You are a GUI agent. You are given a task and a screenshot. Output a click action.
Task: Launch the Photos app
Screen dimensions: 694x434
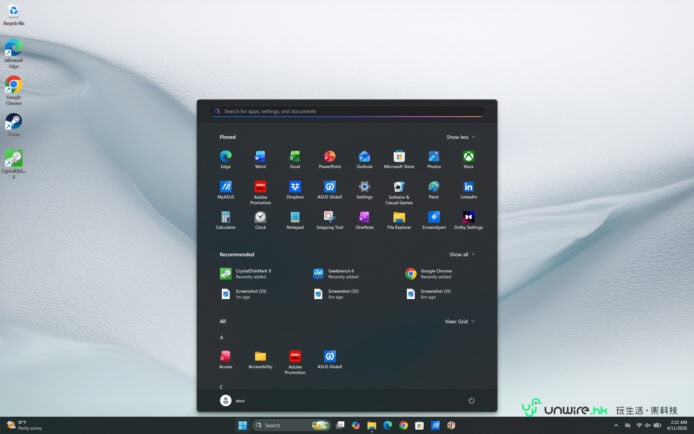[434, 159]
